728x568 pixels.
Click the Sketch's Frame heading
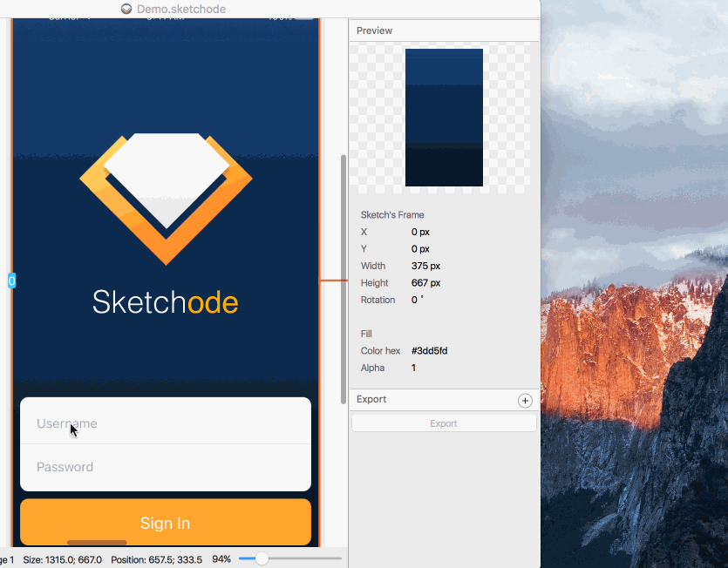(x=392, y=215)
